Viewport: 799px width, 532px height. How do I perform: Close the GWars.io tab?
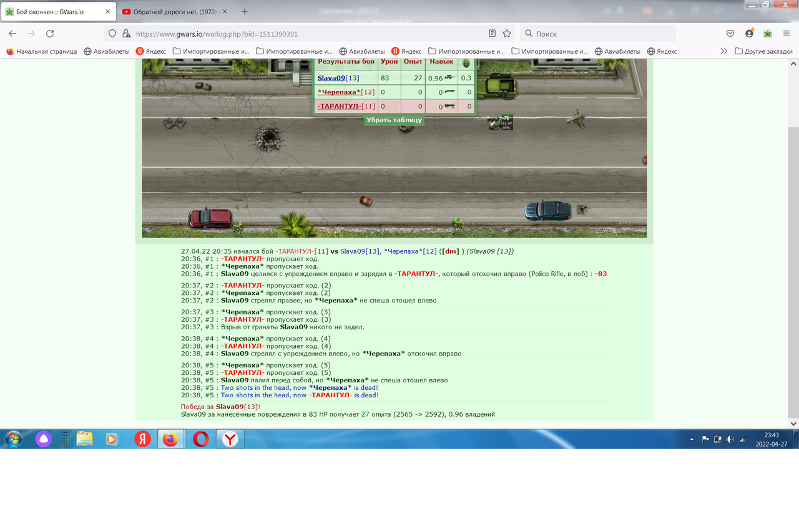(x=107, y=12)
